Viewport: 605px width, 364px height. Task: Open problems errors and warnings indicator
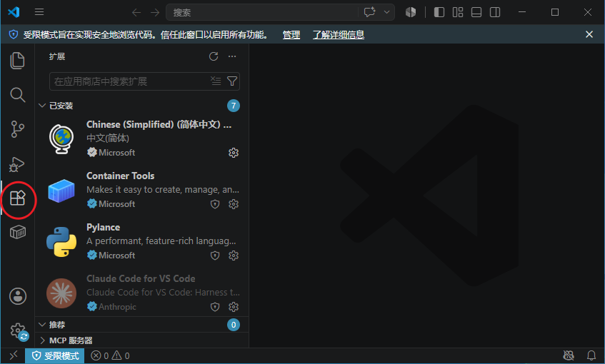coord(110,355)
